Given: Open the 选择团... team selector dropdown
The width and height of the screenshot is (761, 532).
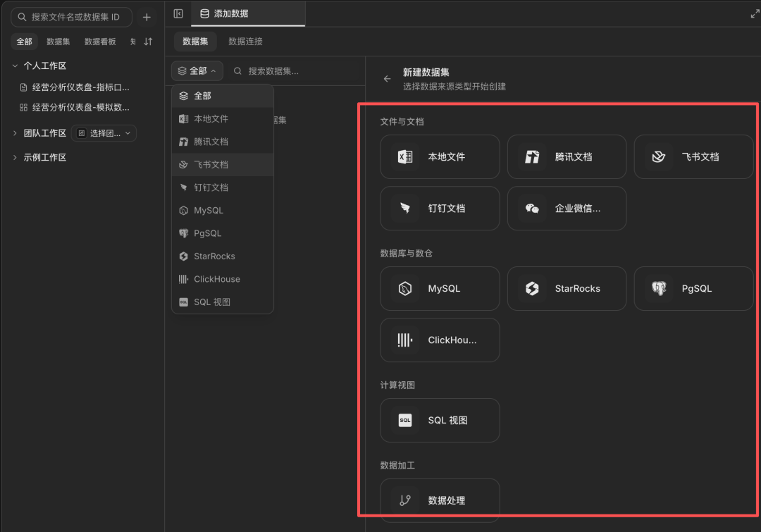Looking at the screenshot, I should click(x=104, y=133).
